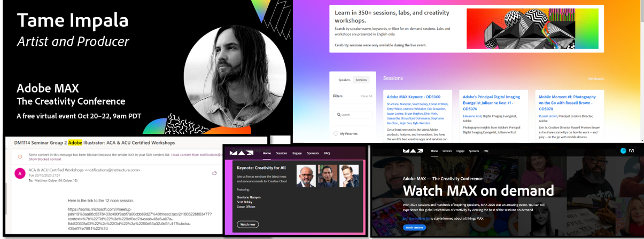Click the first keynote speaker photo with glasses
The height and width of the screenshot is (239, 644).
(x=305, y=176)
